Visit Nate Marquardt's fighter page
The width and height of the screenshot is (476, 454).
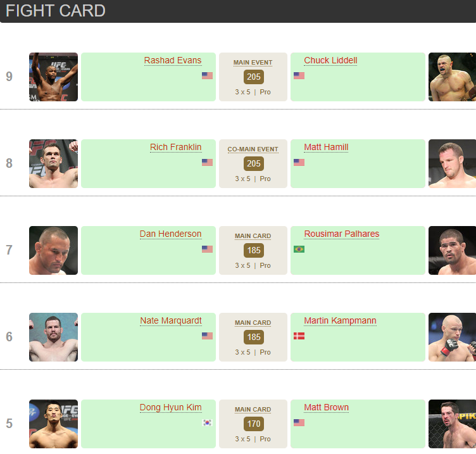[170, 321]
